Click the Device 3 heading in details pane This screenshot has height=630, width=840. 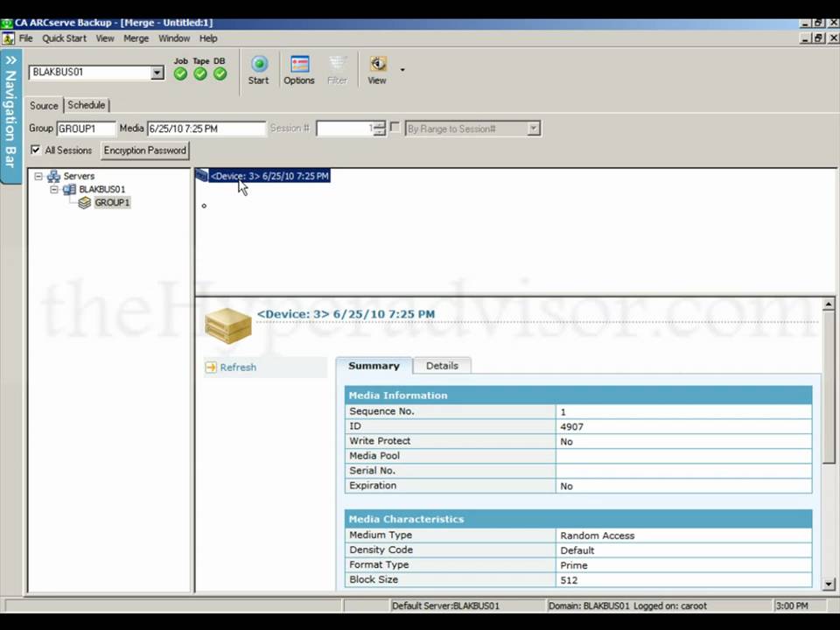click(x=346, y=314)
